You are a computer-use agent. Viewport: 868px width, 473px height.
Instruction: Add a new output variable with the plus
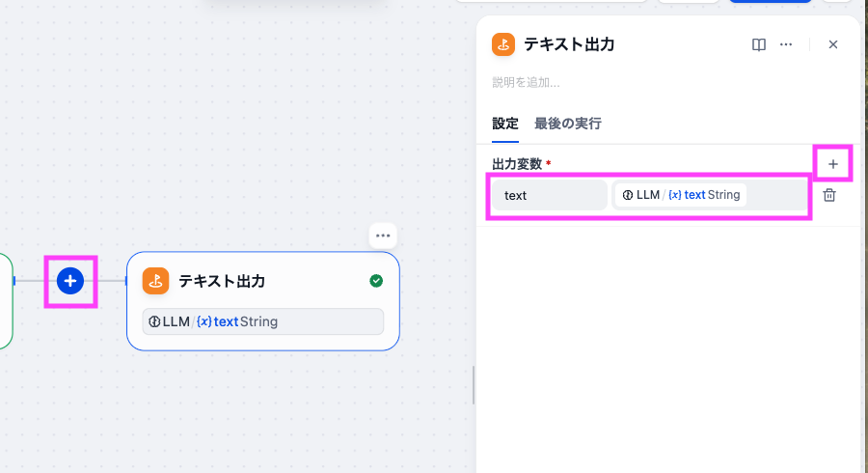[x=833, y=164]
